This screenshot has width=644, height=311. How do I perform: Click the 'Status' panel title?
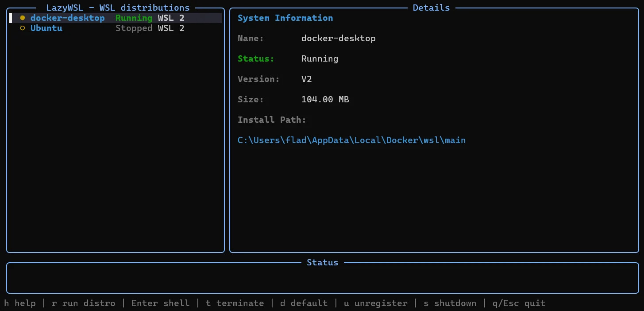pos(323,263)
